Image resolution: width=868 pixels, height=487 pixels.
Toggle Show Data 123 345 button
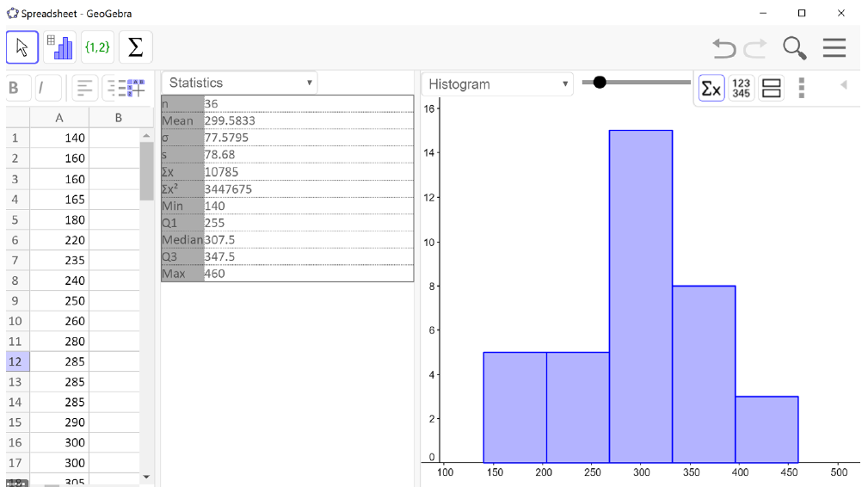tap(742, 88)
